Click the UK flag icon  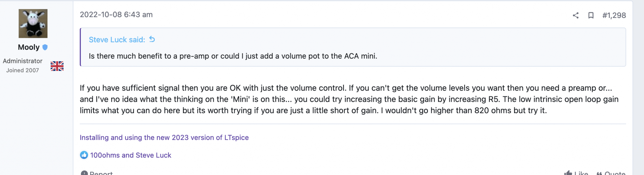pos(57,66)
